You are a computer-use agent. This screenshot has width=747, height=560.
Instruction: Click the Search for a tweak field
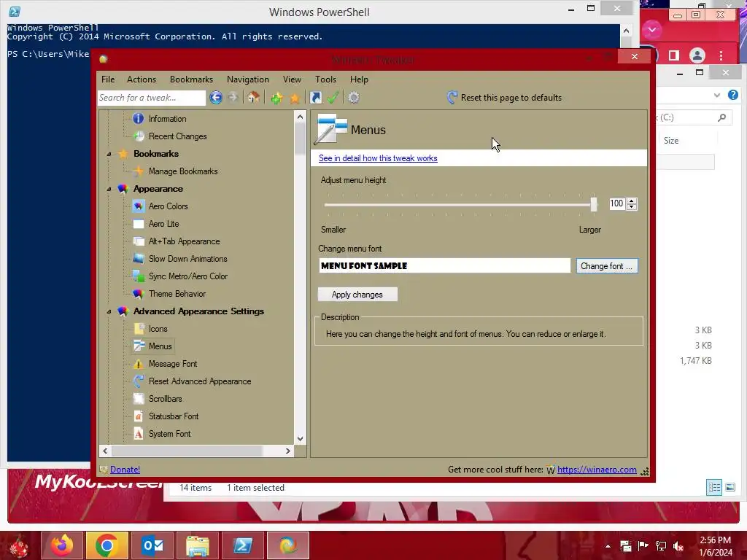click(152, 98)
